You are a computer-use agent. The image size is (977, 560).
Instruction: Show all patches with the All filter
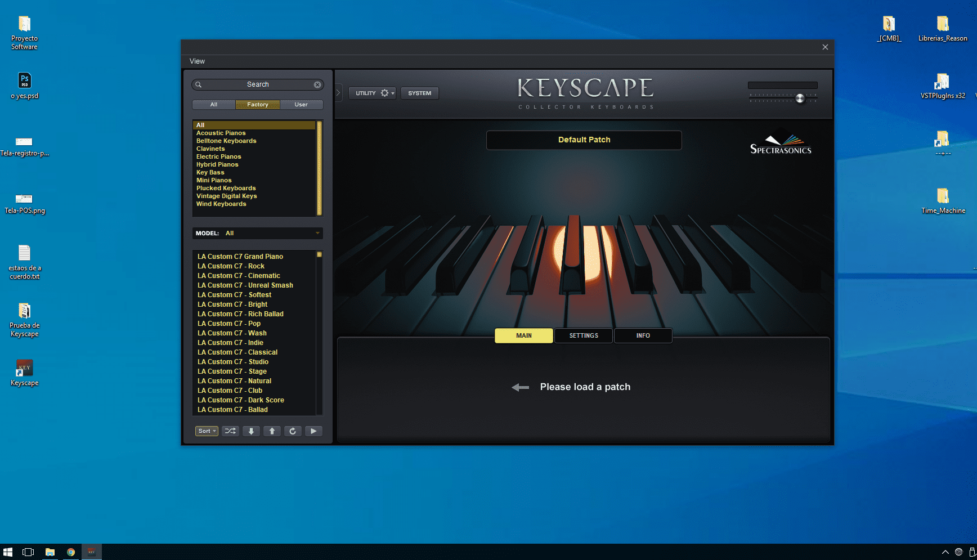point(213,104)
